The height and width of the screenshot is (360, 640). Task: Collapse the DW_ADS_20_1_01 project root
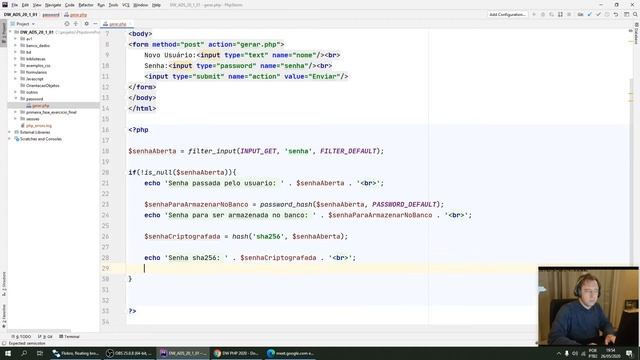click(x=10, y=32)
